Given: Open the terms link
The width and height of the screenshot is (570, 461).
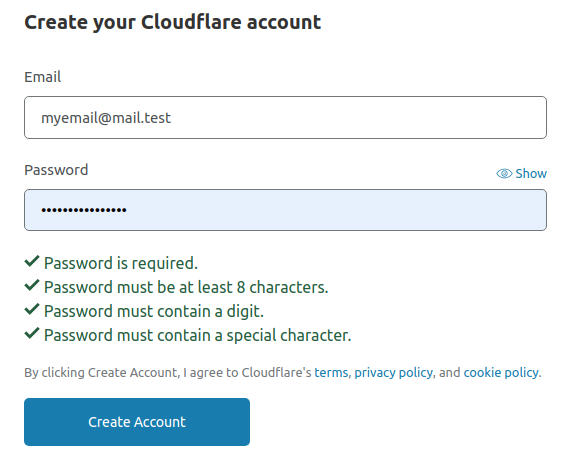Looking at the screenshot, I should pyautogui.click(x=331, y=373).
